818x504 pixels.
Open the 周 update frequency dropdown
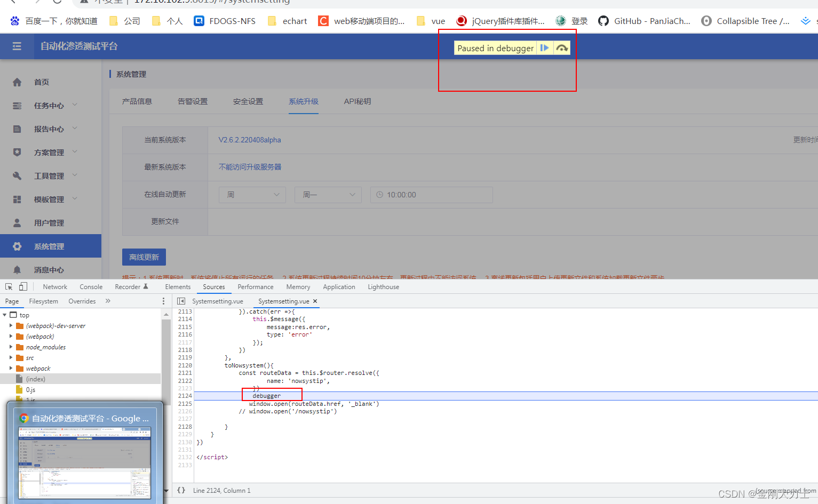(x=252, y=195)
